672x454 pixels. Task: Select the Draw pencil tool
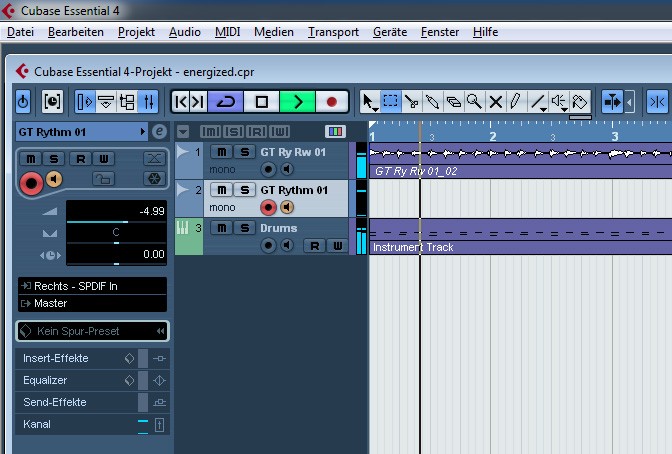point(516,102)
